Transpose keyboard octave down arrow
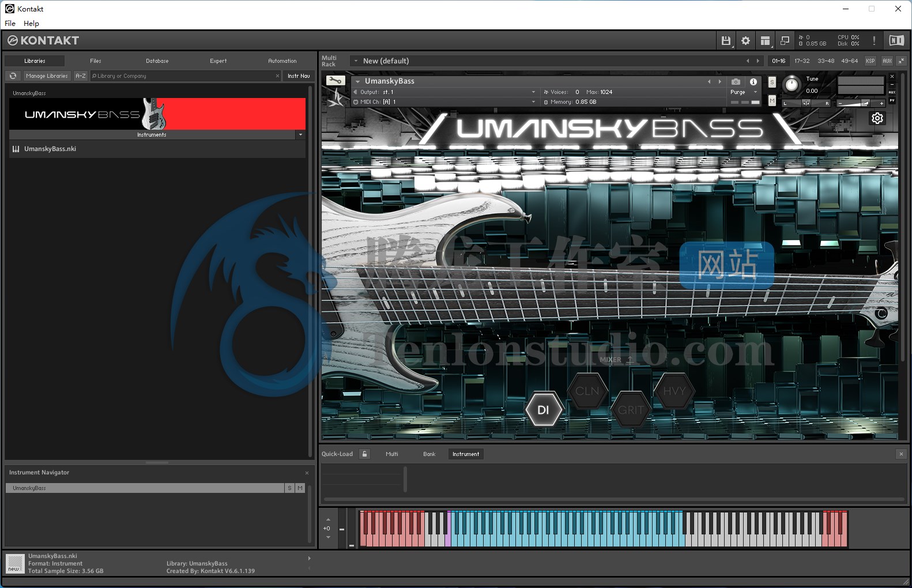The image size is (912, 588). [x=328, y=537]
